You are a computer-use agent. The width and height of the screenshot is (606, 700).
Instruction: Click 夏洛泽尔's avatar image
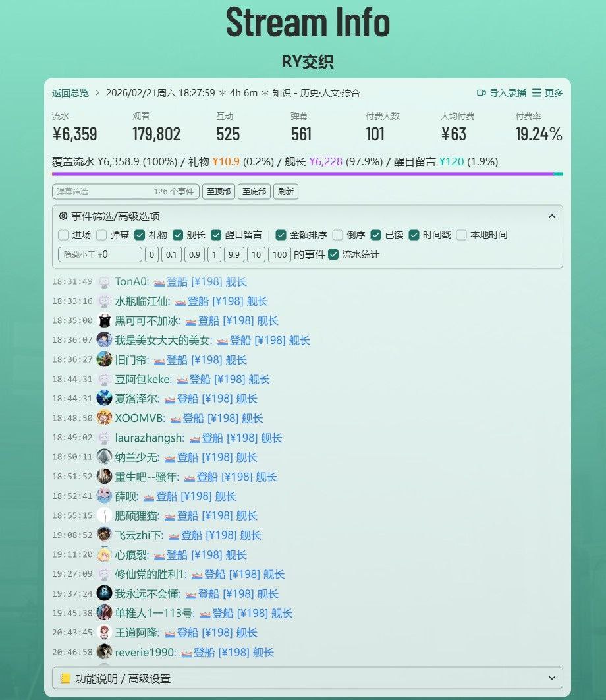105,398
